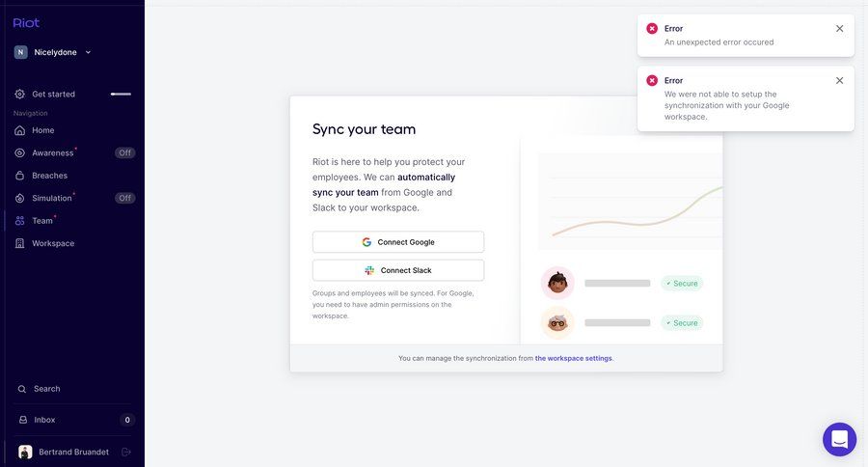The width and height of the screenshot is (868, 467).
Task: Click the Get started gear icon
Action: pos(20,94)
